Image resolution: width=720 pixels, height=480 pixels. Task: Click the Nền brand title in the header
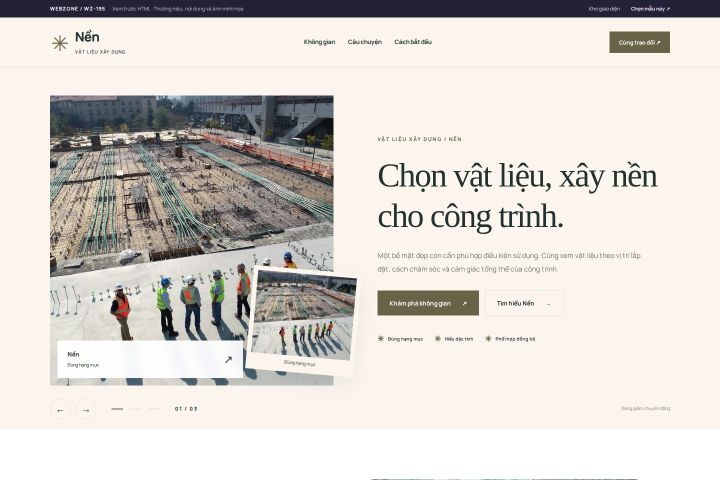click(87, 37)
